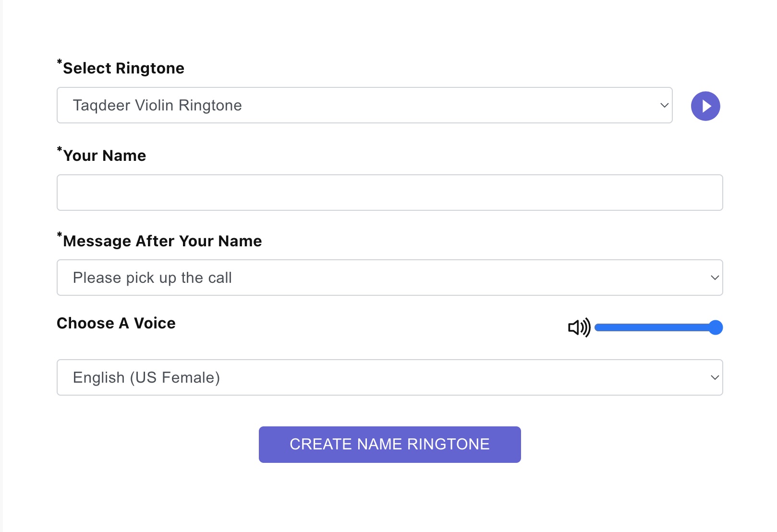This screenshot has height=532, width=777.
Task: Click the Please pick up the call text
Action: [x=152, y=278]
